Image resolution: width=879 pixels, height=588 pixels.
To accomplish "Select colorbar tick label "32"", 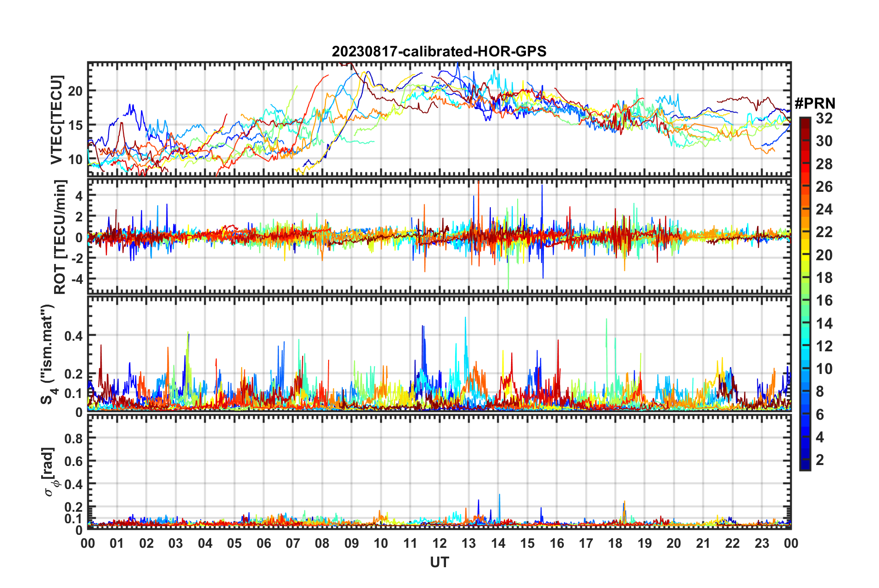I will (824, 118).
